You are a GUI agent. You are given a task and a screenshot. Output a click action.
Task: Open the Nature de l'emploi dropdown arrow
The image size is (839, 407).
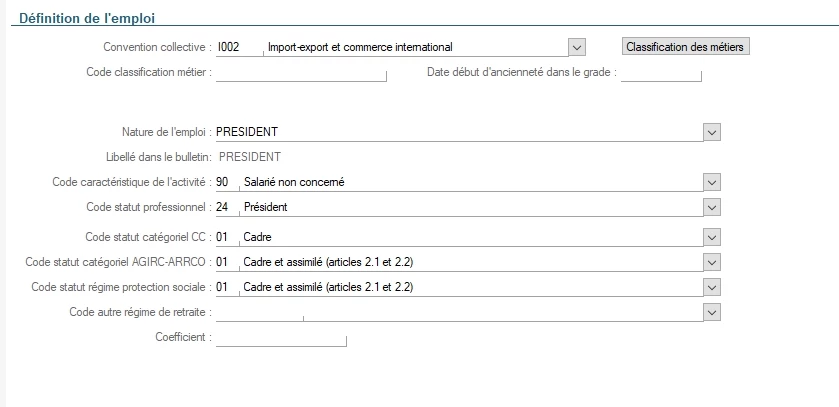pyautogui.click(x=711, y=131)
